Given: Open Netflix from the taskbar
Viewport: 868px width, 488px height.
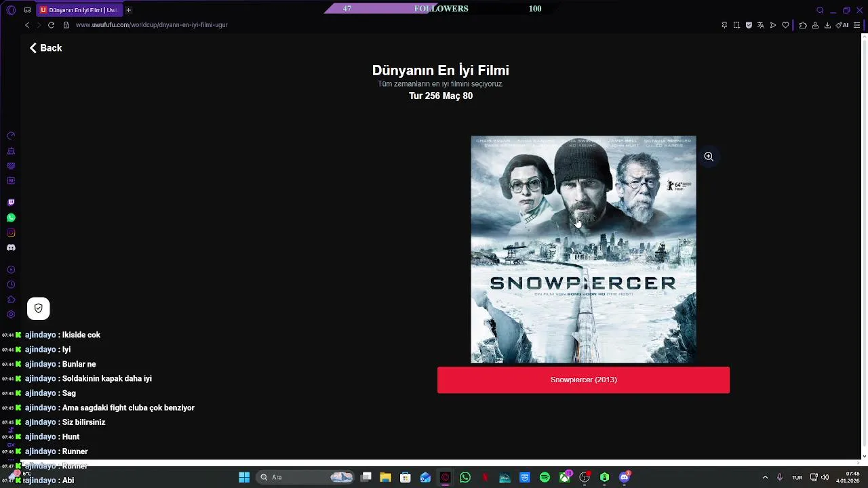Looking at the screenshot, I should (x=485, y=477).
